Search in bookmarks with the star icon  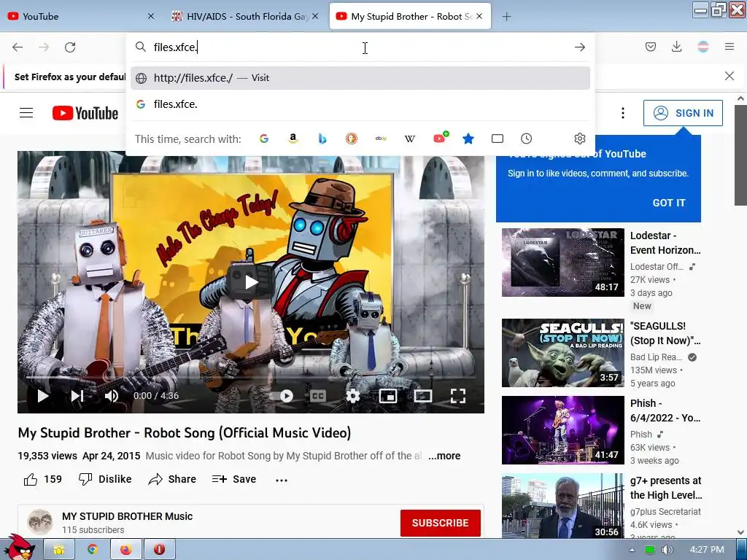point(468,139)
